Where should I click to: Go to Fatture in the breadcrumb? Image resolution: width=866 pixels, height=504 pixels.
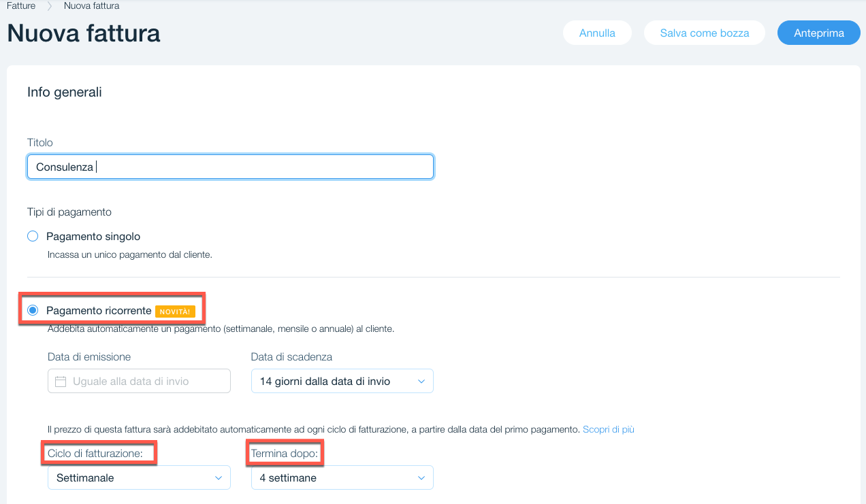coord(21,6)
